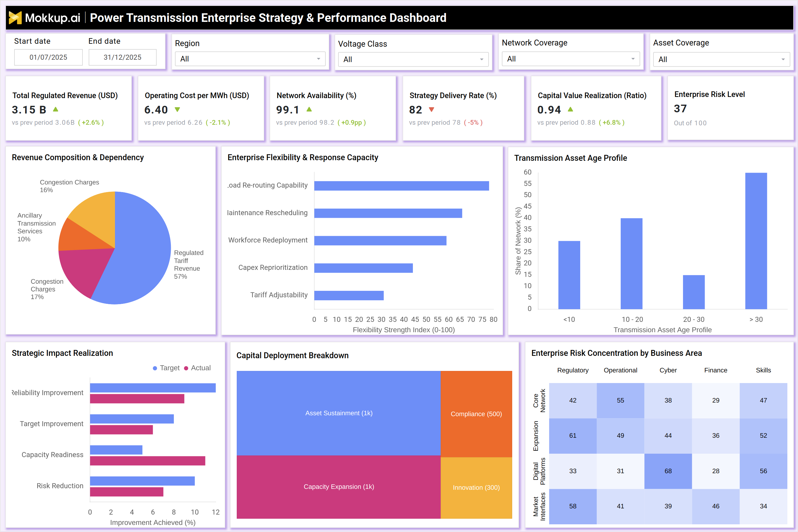Click the Workforce Redeployment bar

click(x=380, y=241)
